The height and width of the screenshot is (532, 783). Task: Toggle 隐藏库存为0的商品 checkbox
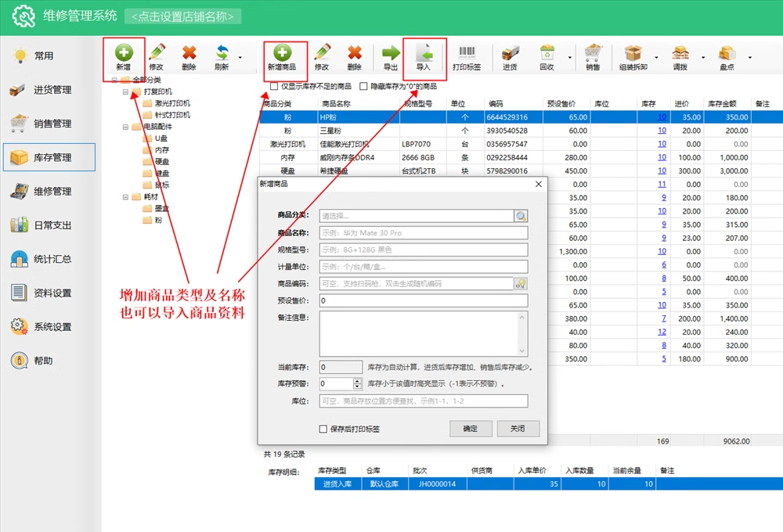(363, 86)
